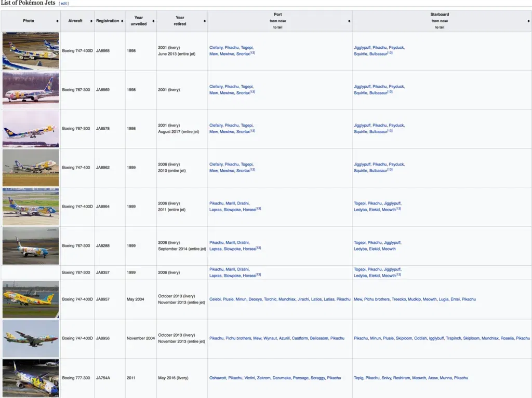The width and height of the screenshot is (532, 398).
Task: Click "June 2013 (entire jet)" text
Action: coord(177,54)
